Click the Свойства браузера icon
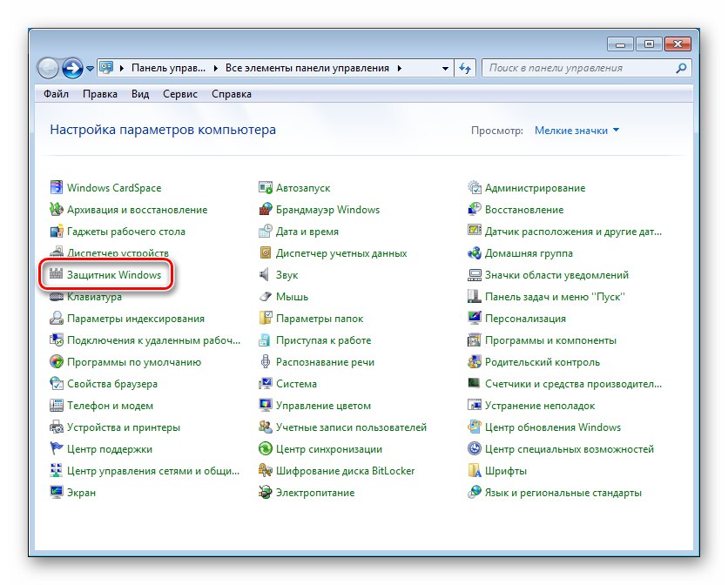 pyautogui.click(x=57, y=384)
